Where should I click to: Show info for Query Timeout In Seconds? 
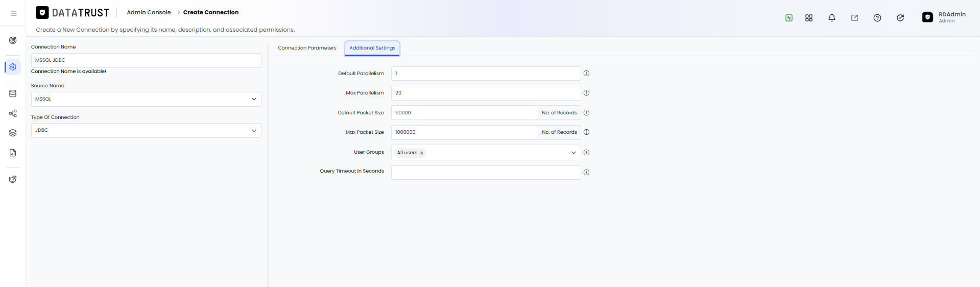click(x=586, y=173)
